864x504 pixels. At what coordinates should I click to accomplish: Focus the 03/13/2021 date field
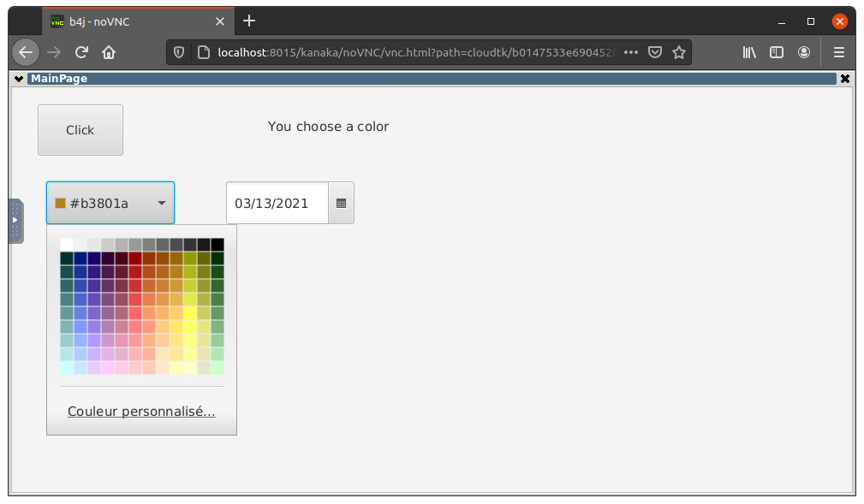(x=277, y=204)
